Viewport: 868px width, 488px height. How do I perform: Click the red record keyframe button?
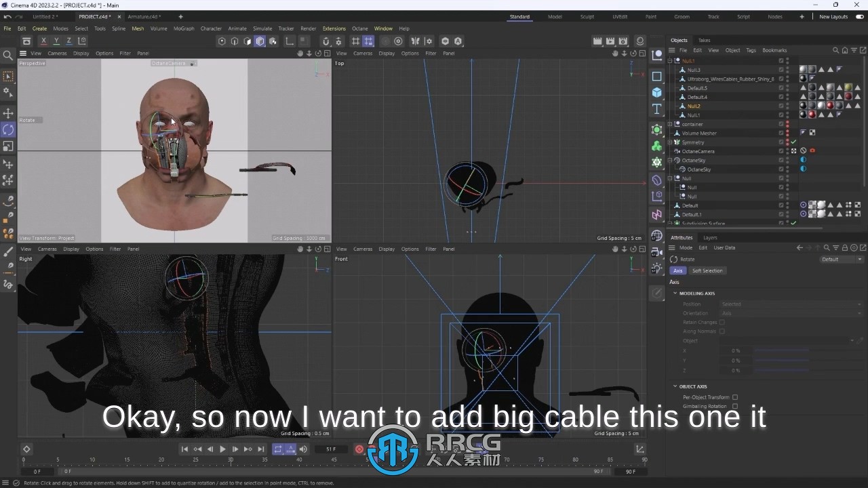[x=359, y=449]
